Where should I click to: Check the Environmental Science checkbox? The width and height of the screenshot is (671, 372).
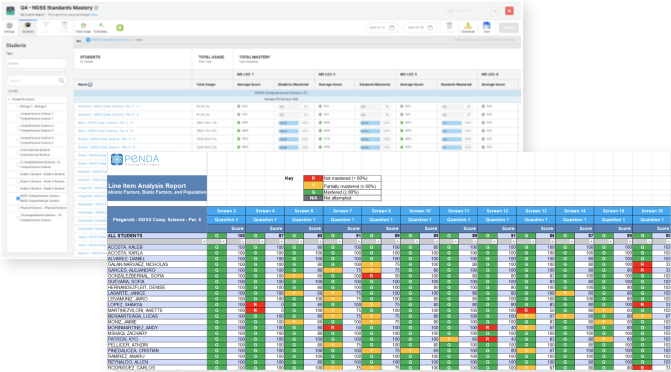(x=18, y=152)
